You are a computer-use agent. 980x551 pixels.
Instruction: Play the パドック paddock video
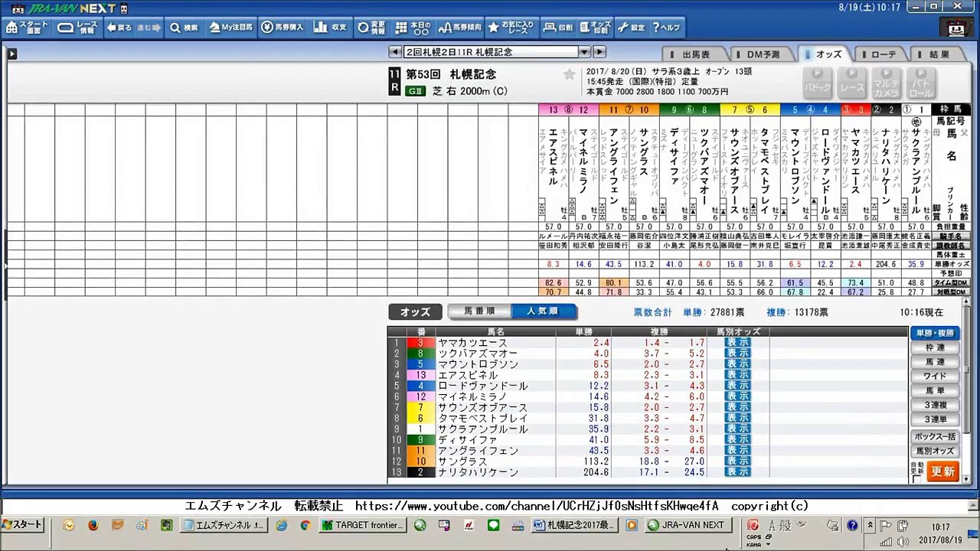point(818,83)
